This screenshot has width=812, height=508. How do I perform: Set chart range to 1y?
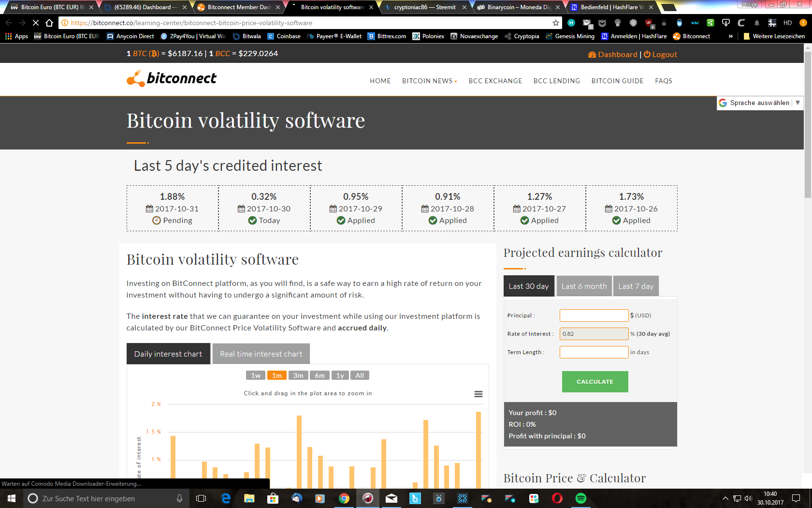pyautogui.click(x=340, y=375)
